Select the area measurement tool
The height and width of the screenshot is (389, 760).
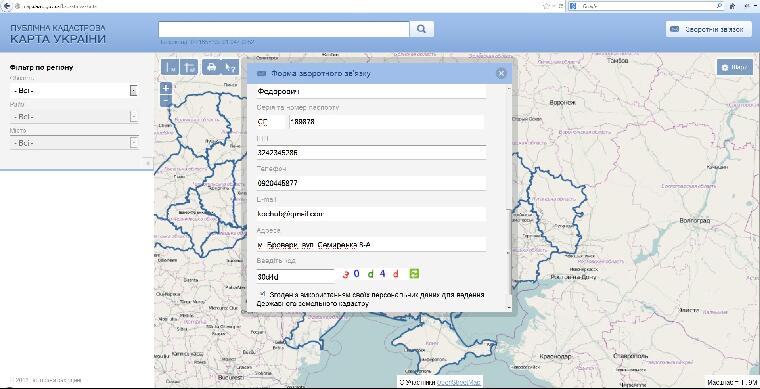tap(189, 67)
